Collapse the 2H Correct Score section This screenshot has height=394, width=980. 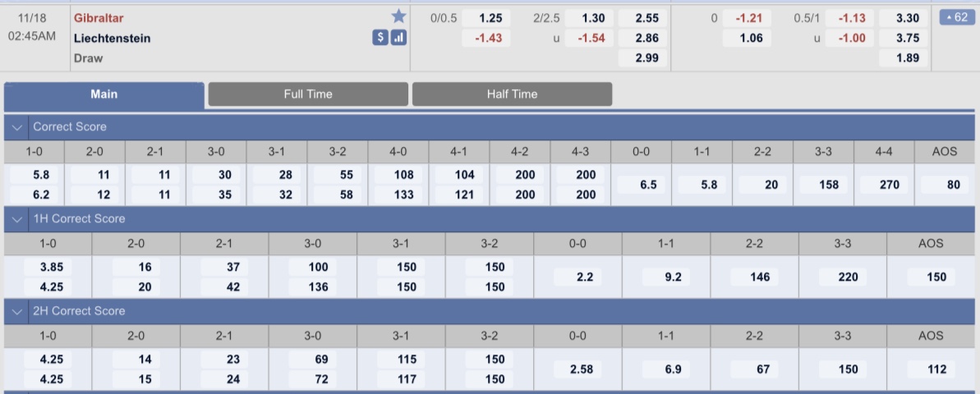[16, 312]
